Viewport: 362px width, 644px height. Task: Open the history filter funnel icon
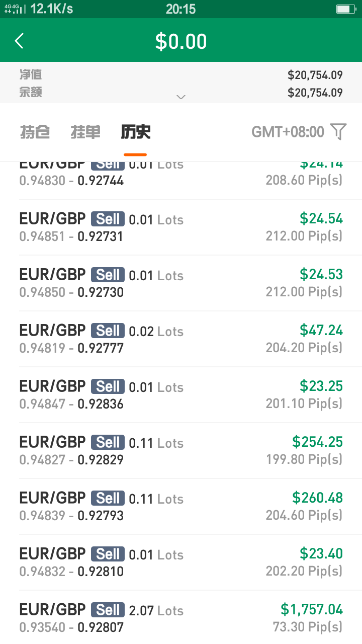[x=339, y=132]
